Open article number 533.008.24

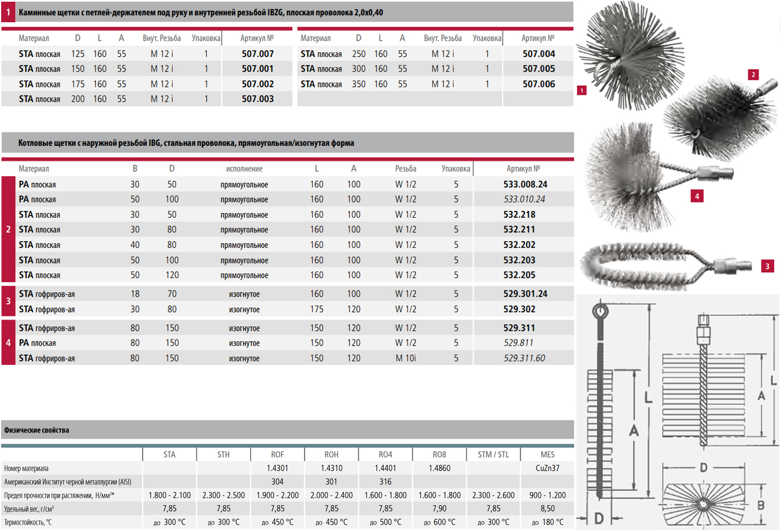525,184
